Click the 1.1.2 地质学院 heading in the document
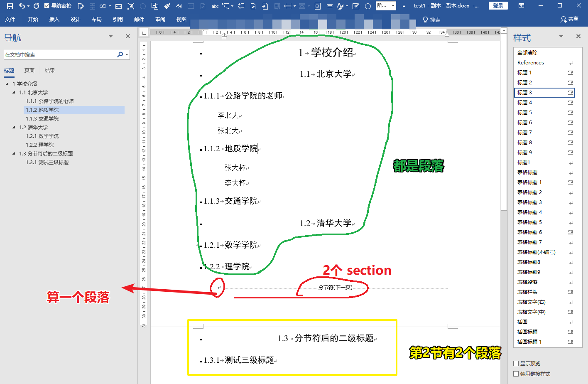This screenshot has height=384, width=588. pos(231,148)
